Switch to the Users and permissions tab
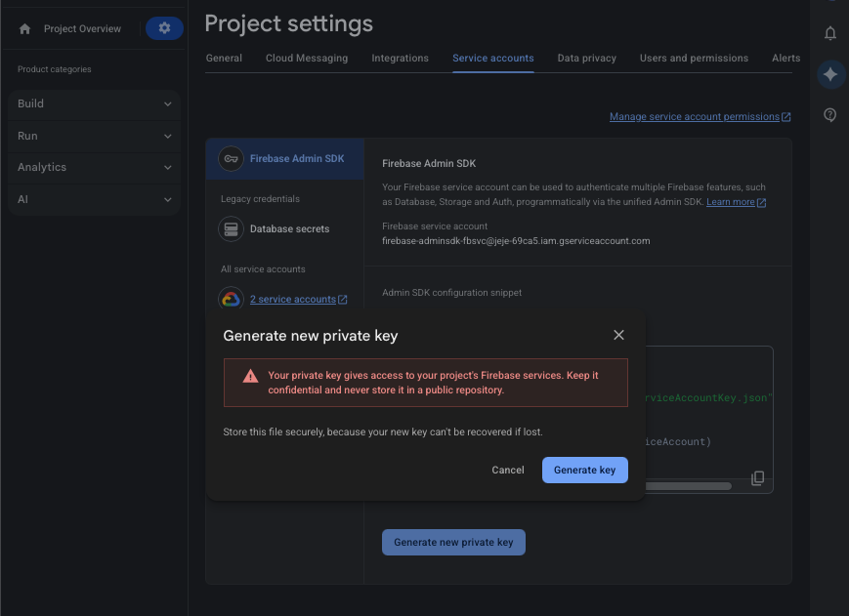Viewport: 849px width, 616px height. click(694, 58)
